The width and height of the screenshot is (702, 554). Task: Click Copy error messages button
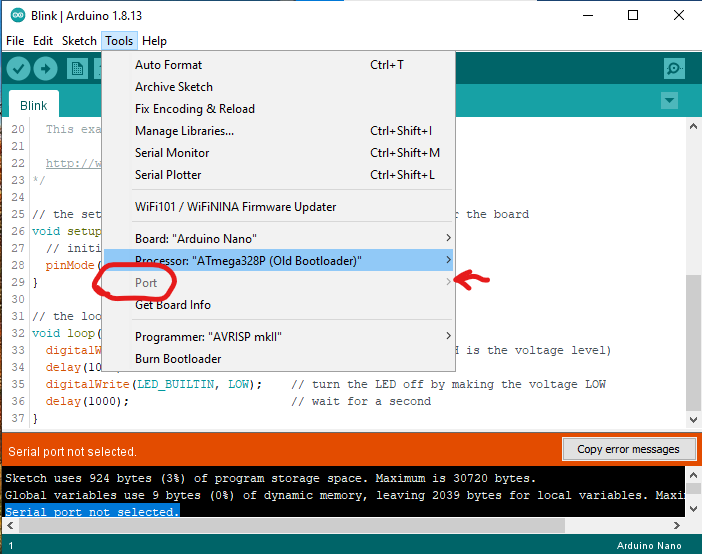click(x=629, y=449)
